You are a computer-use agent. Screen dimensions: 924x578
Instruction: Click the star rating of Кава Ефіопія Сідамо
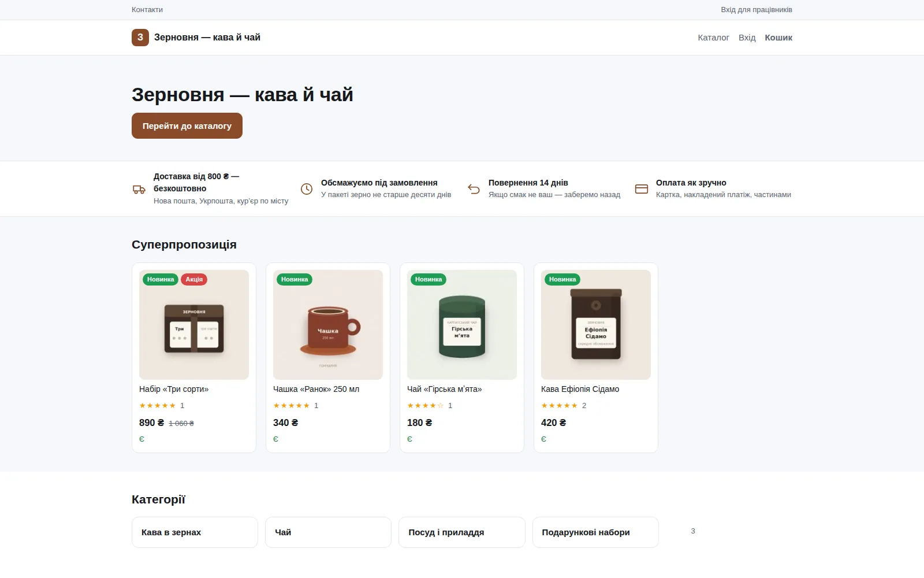click(x=559, y=406)
